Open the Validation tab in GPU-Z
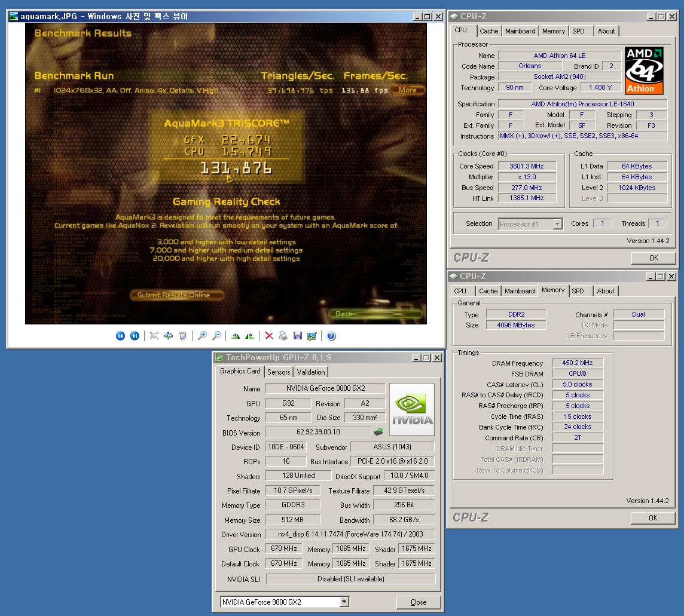This screenshot has height=616, width=684. pyautogui.click(x=310, y=372)
